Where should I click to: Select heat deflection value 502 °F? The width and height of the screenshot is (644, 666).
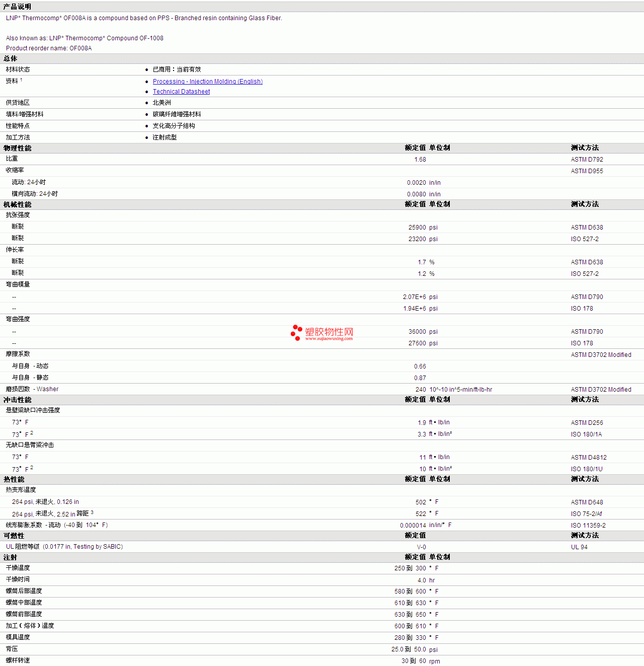[x=427, y=502]
